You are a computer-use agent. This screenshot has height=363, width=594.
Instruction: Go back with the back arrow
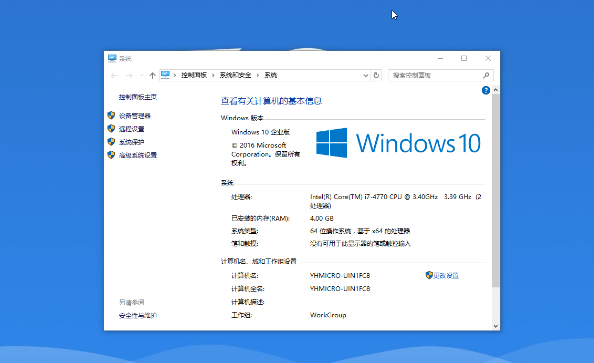click(x=114, y=75)
